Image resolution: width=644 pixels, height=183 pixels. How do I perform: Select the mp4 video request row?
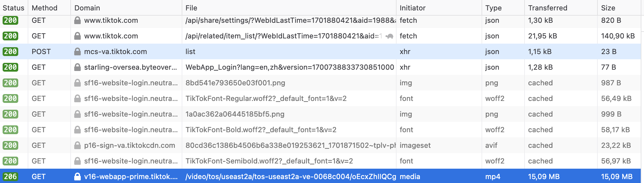click(320, 176)
